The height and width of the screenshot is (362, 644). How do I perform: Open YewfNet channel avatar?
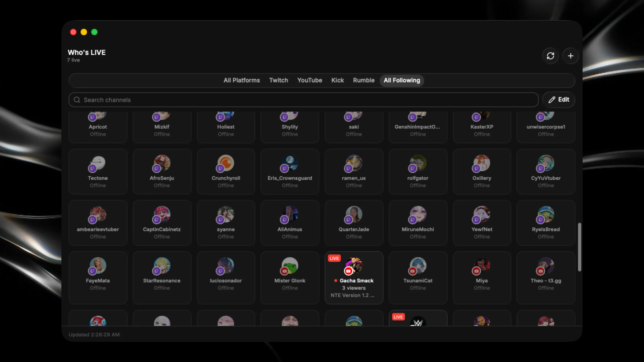click(482, 214)
